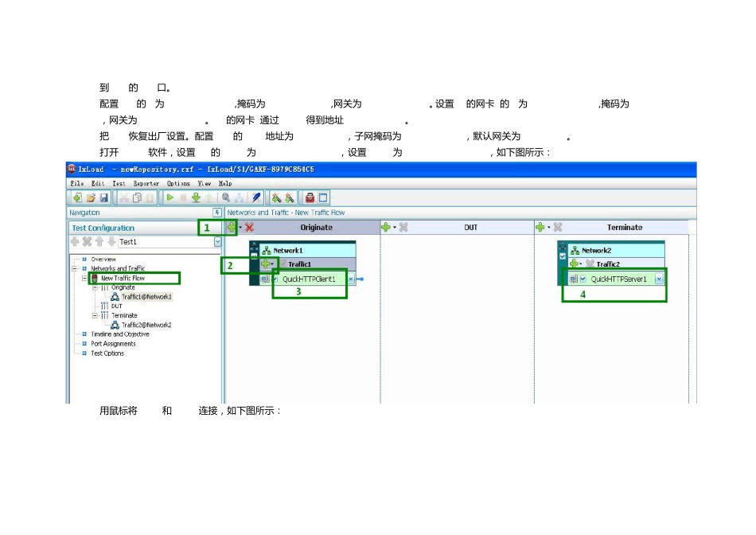This screenshot has width=756, height=535.
Task: Click the grey plus icon beside Test1
Action: click(x=75, y=242)
